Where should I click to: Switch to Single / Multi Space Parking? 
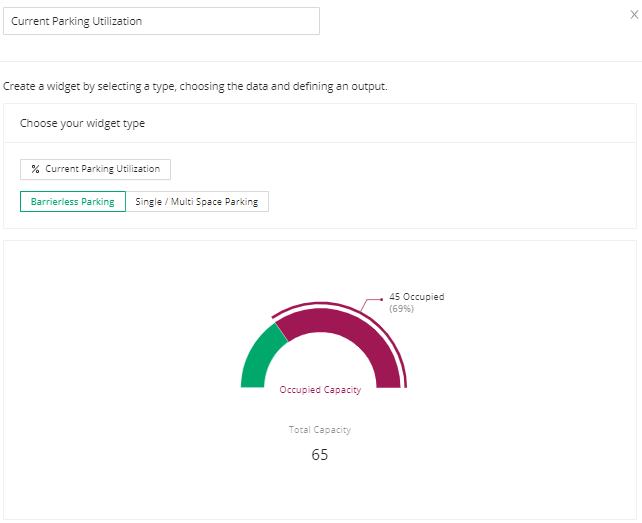click(197, 202)
